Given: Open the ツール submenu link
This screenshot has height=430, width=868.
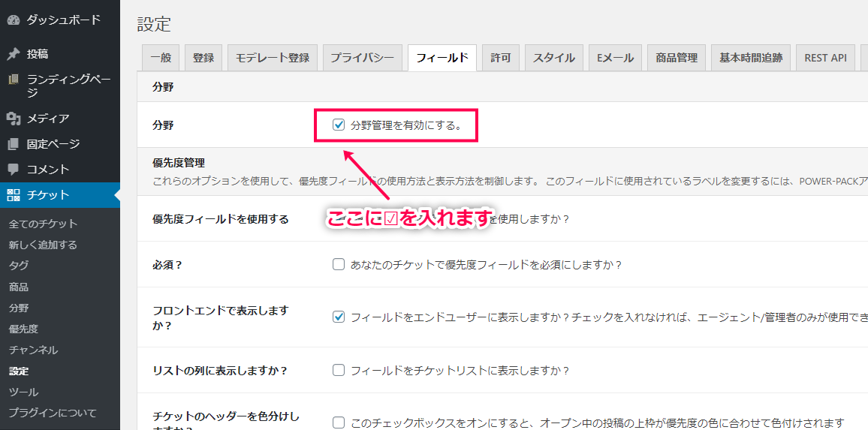Looking at the screenshot, I should click(24, 392).
